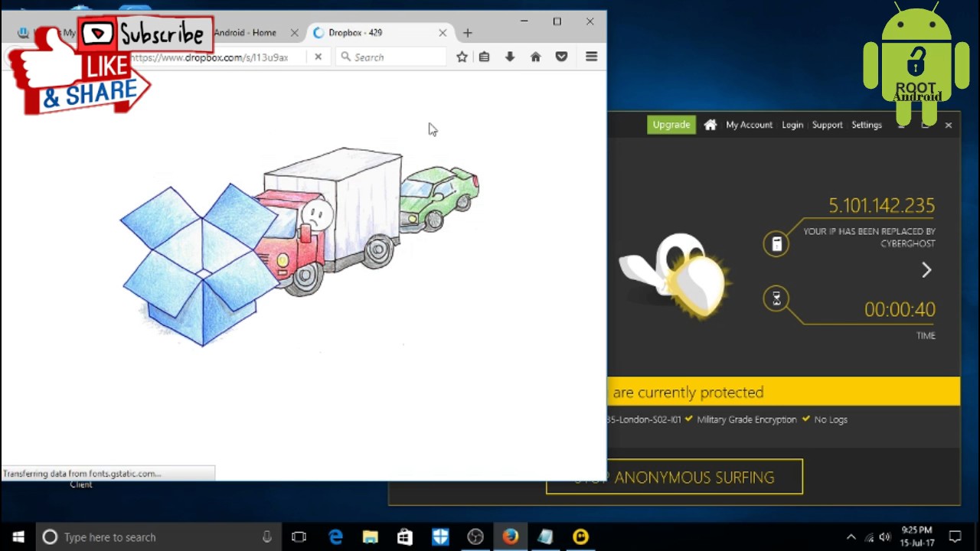
Task: Open the Windows Start menu
Action: [18, 536]
